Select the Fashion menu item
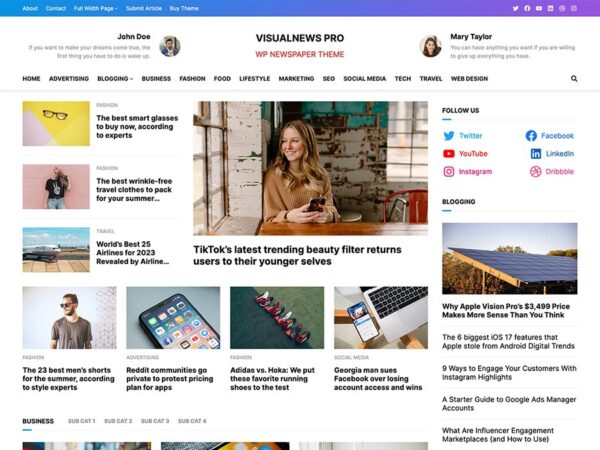 point(192,78)
